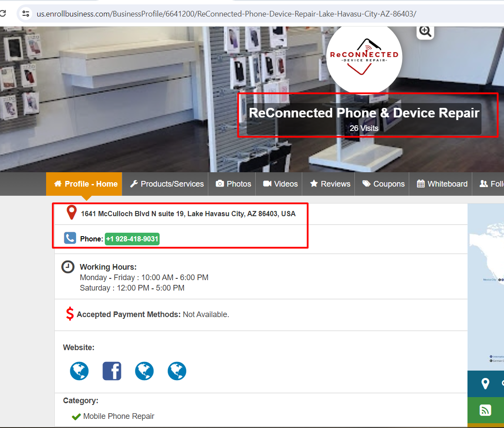This screenshot has width=504, height=428.
Task: Open the Facebook page link icon
Action: pyautogui.click(x=112, y=371)
